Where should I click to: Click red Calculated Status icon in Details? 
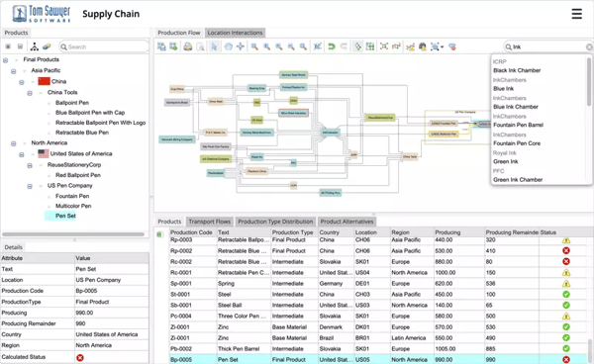coord(80,357)
